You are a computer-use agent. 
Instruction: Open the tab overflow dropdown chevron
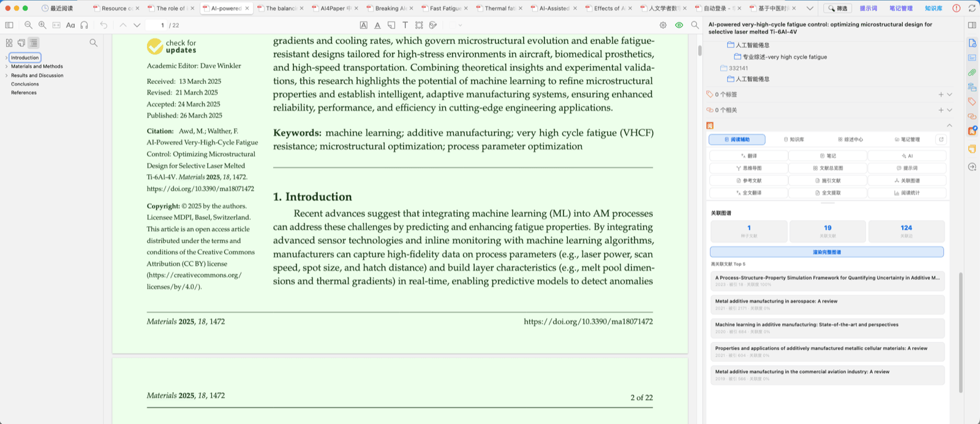click(810, 8)
